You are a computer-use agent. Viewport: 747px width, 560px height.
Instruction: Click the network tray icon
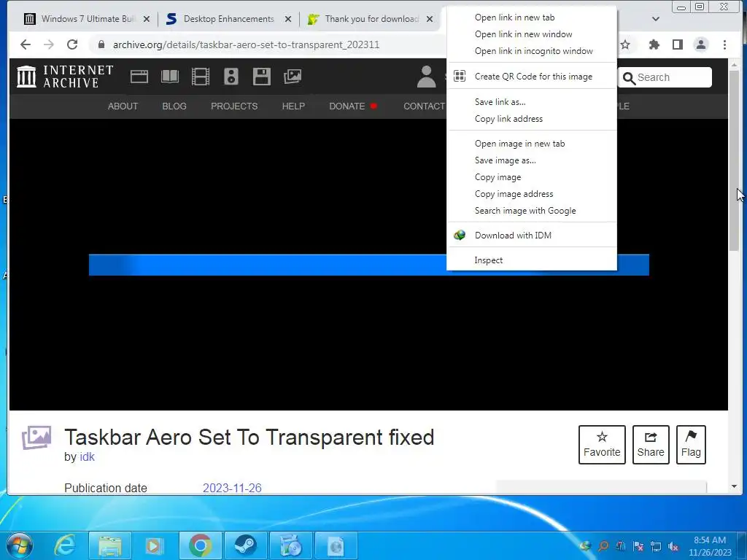[x=656, y=547]
